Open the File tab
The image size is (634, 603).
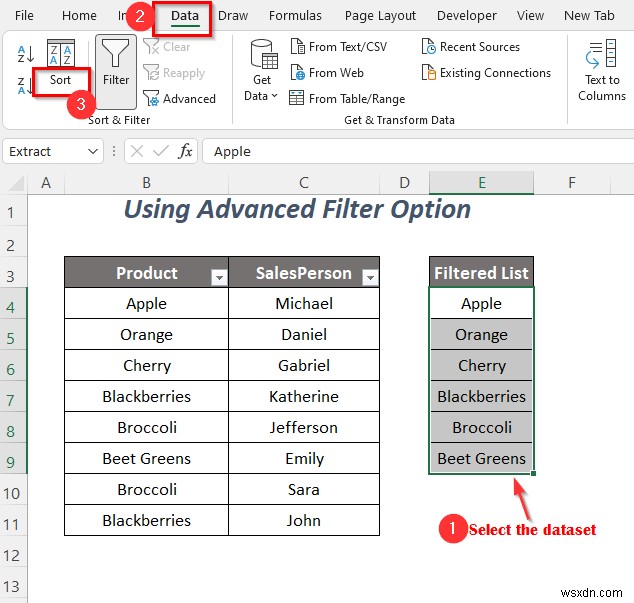point(24,16)
